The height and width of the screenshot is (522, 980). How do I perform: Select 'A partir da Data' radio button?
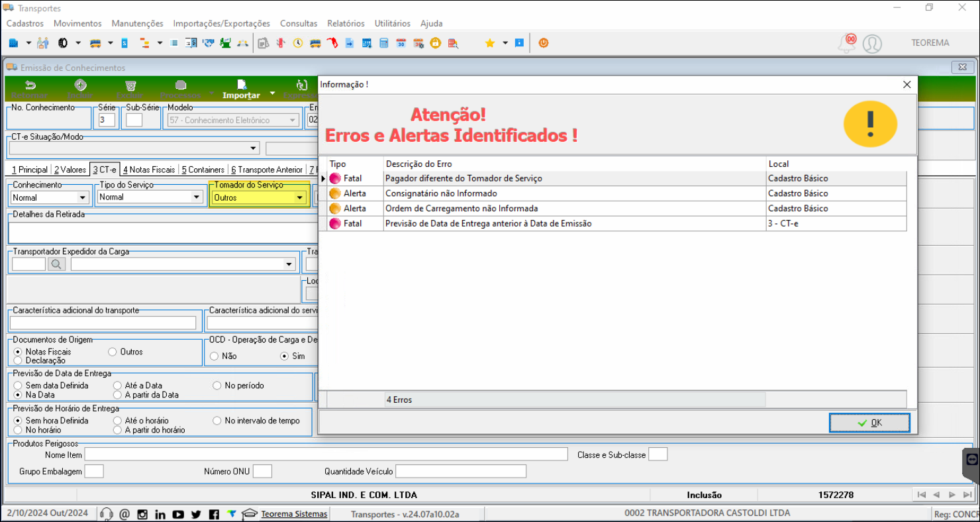(x=117, y=395)
